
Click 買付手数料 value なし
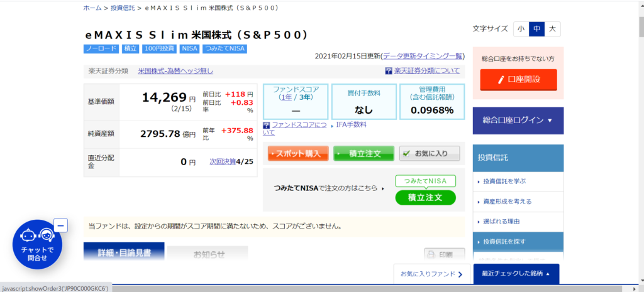click(x=364, y=111)
